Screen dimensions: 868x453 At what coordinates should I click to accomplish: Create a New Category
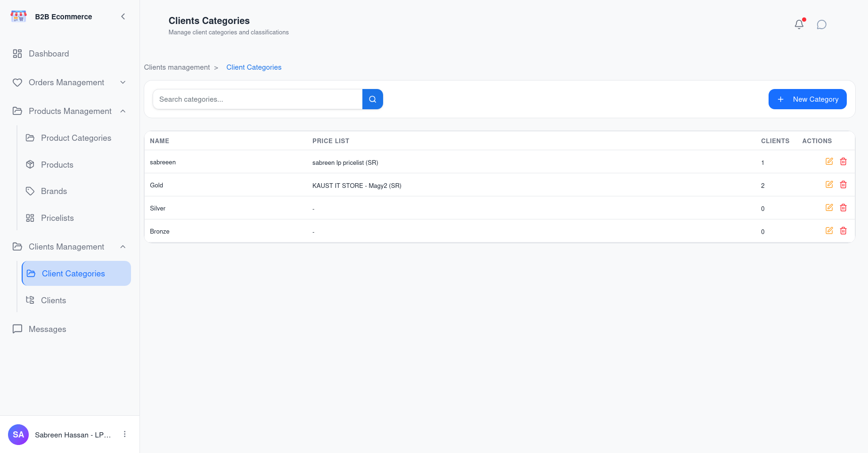click(808, 99)
